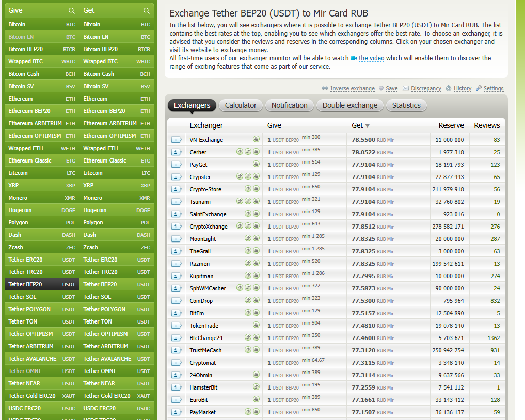Viewport: 525px width, 420px height.
Task: Click the badge icon next to EuroBit
Action: click(x=256, y=399)
